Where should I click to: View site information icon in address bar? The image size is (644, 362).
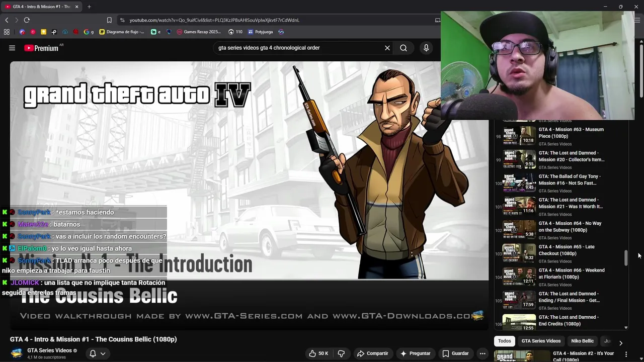point(122,20)
